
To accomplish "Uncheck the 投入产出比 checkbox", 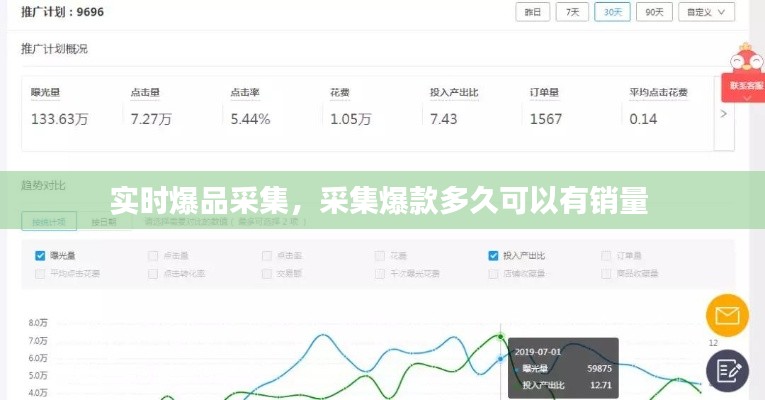I will tap(493, 255).
